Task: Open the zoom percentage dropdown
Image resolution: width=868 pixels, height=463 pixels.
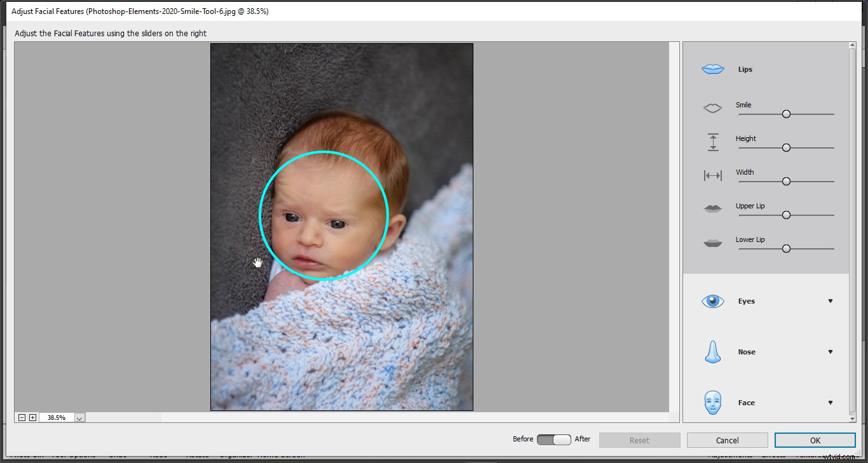Action: [79, 417]
